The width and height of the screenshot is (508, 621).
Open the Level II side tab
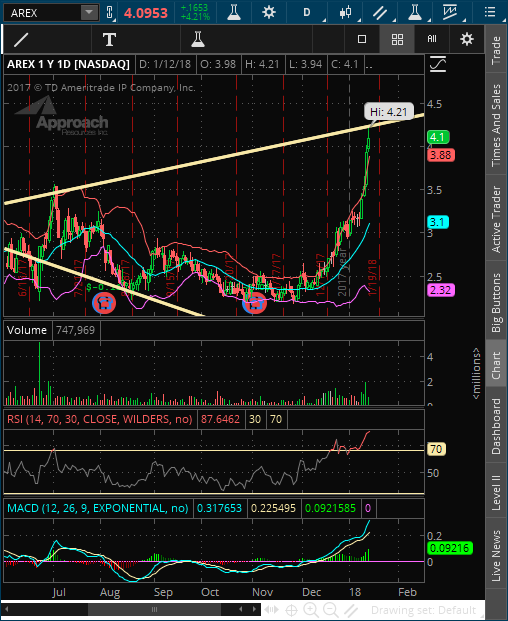click(x=496, y=492)
